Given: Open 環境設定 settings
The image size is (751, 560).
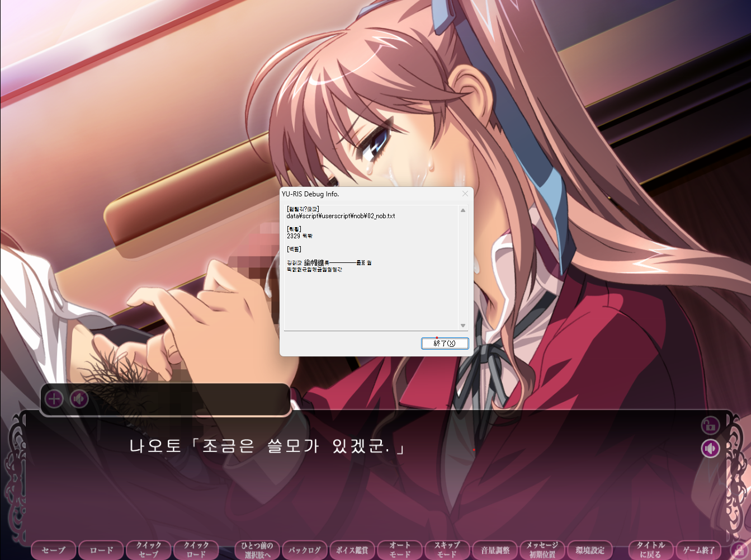Looking at the screenshot, I should 590,550.
